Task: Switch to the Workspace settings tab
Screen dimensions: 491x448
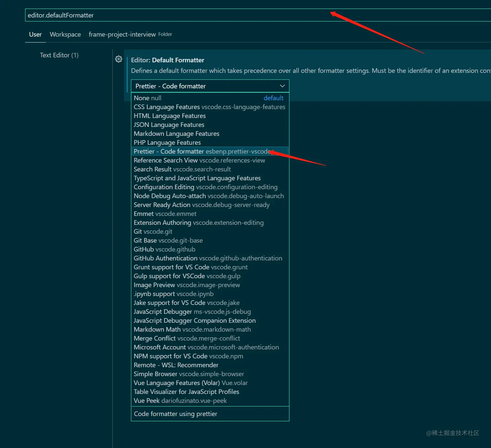Action: (65, 34)
